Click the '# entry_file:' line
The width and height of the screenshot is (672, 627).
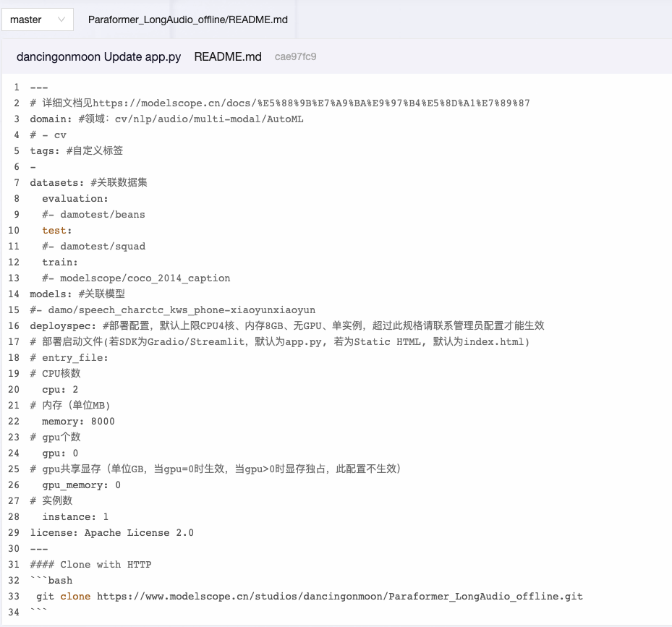[69, 358]
